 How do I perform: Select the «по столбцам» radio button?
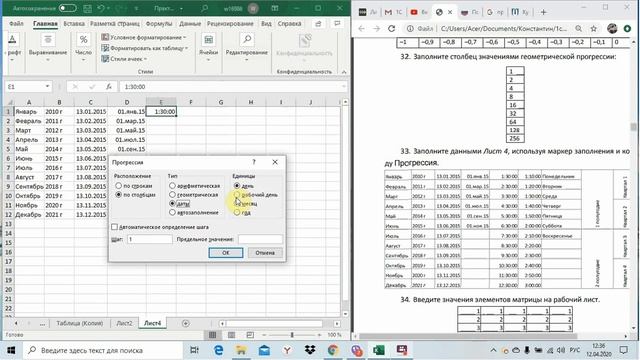coord(118,195)
